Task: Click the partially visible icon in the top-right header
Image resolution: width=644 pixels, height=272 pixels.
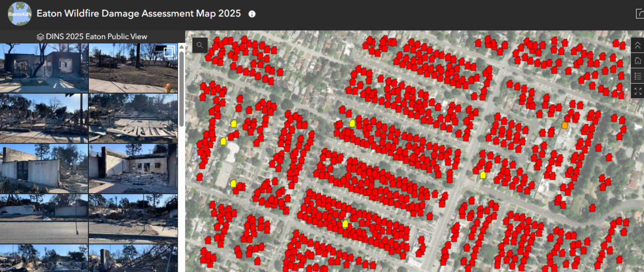Action: [640, 14]
